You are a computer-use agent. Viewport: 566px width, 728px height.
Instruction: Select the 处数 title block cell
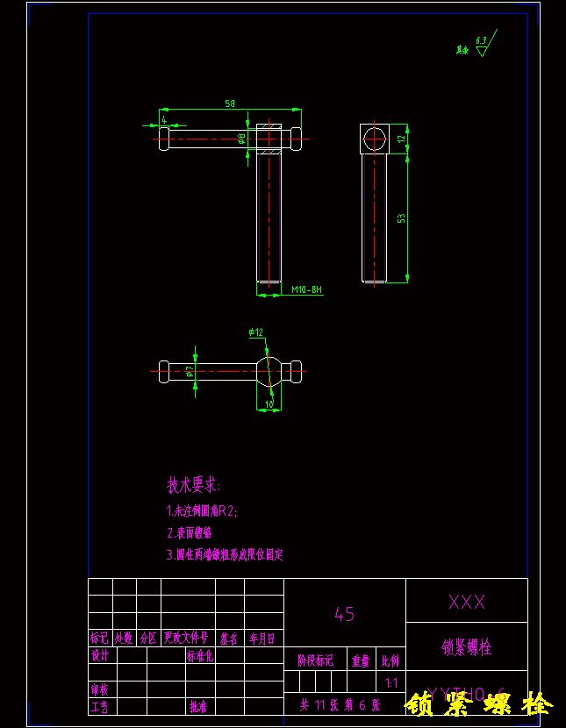(x=124, y=639)
